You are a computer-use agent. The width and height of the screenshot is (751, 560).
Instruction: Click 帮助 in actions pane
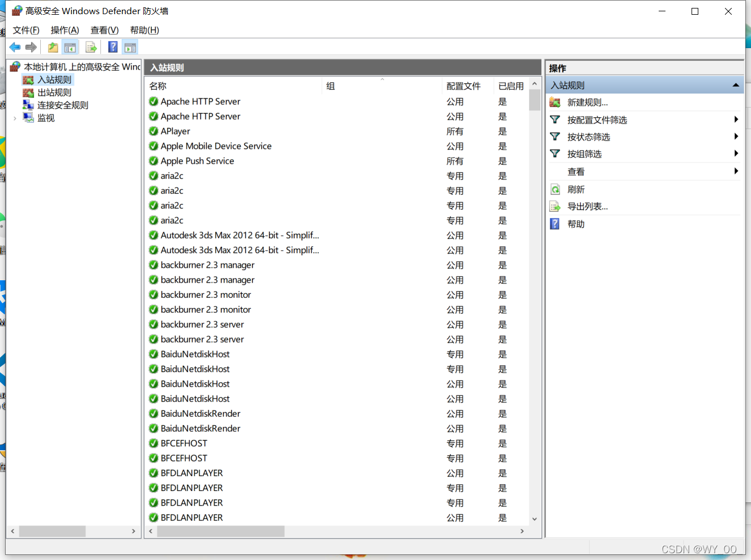(x=576, y=224)
